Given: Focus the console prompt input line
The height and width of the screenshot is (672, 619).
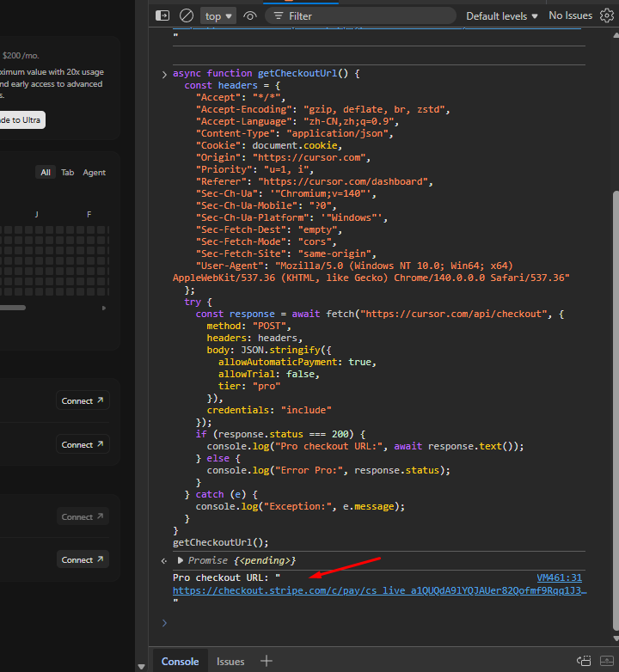Looking at the screenshot, I should point(377,623).
